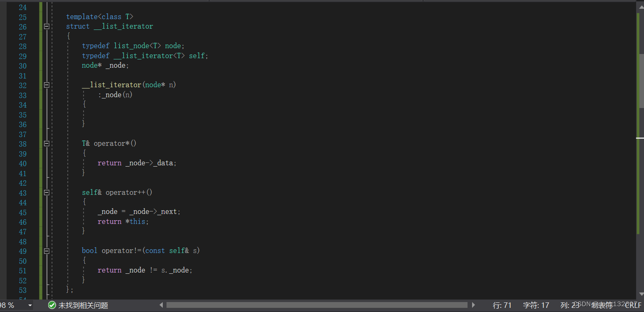This screenshot has width=644, height=312.
Task: Click the 行: 71 line indicator
Action: [502, 305]
